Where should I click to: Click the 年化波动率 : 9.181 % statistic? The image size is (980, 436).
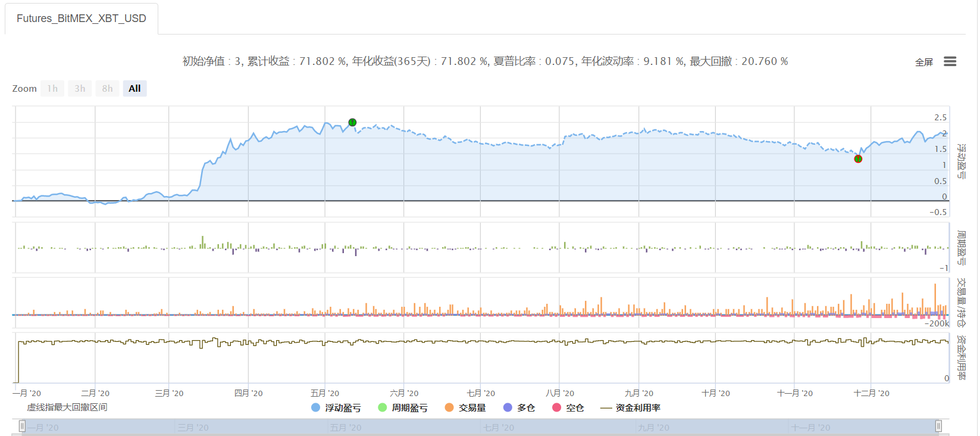pos(633,61)
